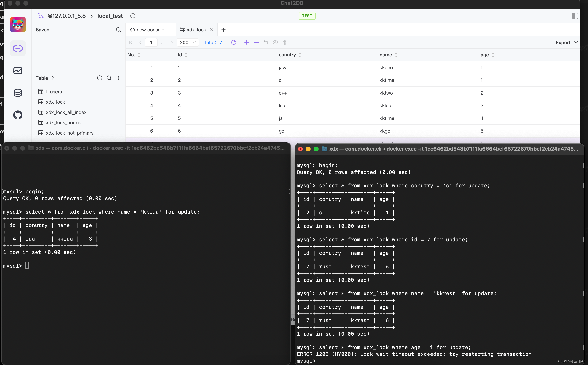The height and width of the screenshot is (365, 588).
Task: Open the connections link icon in sidebar
Action: [18, 48]
